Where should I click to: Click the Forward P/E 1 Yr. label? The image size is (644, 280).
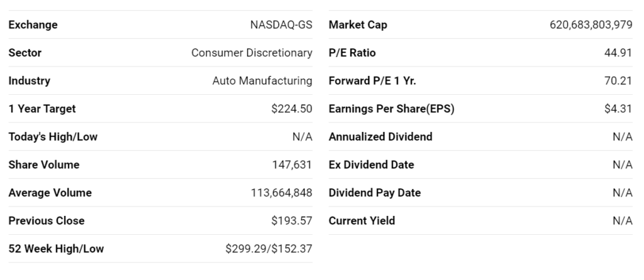(372, 81)
